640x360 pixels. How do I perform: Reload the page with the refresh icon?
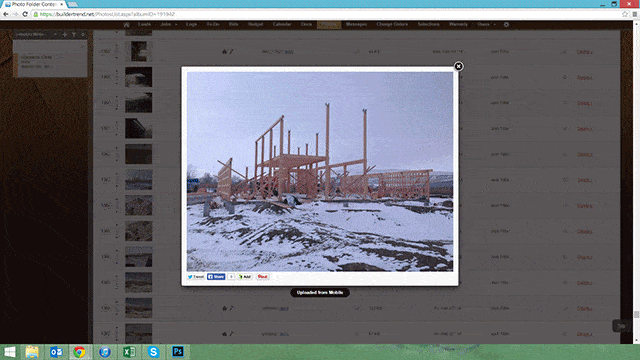[24, 14]
